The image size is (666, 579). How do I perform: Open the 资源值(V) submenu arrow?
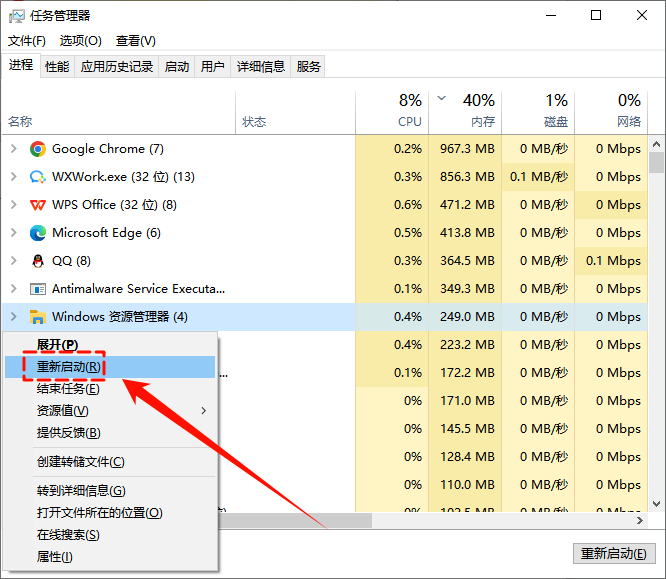[204, 411]
